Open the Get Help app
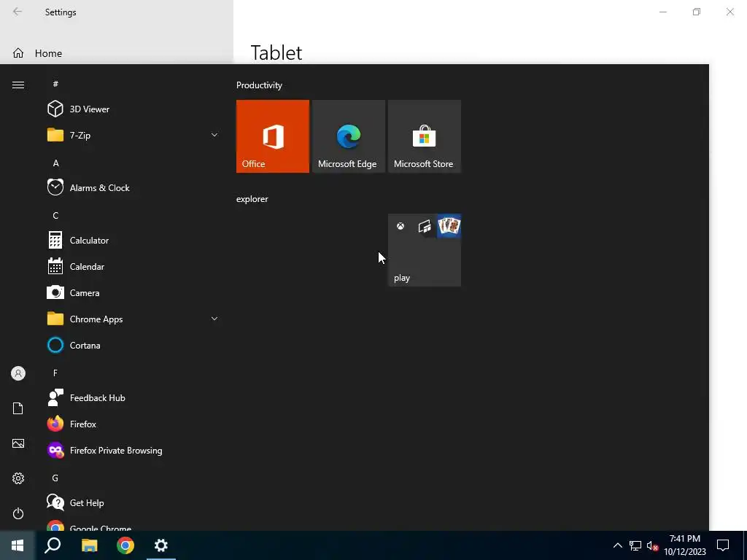 [133, 503]
